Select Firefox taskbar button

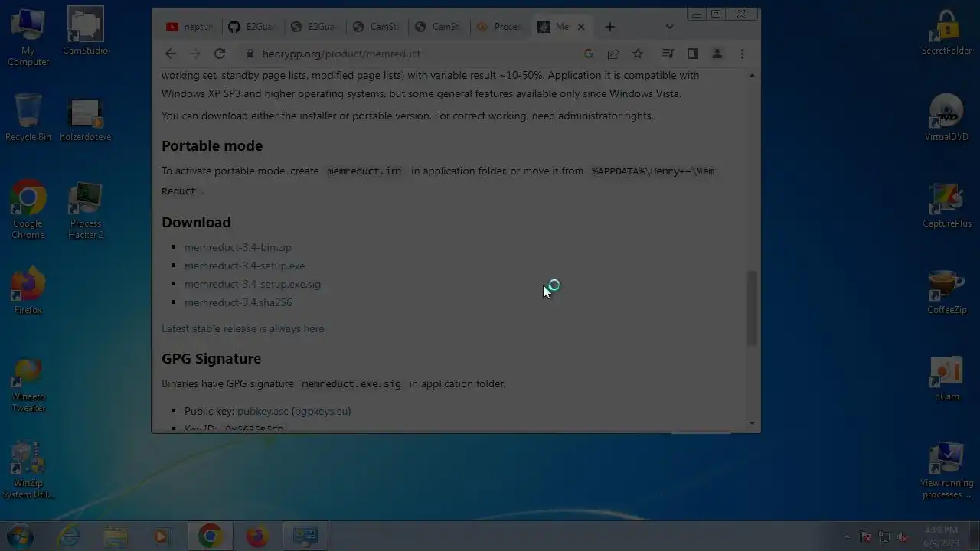pos(257,536)
